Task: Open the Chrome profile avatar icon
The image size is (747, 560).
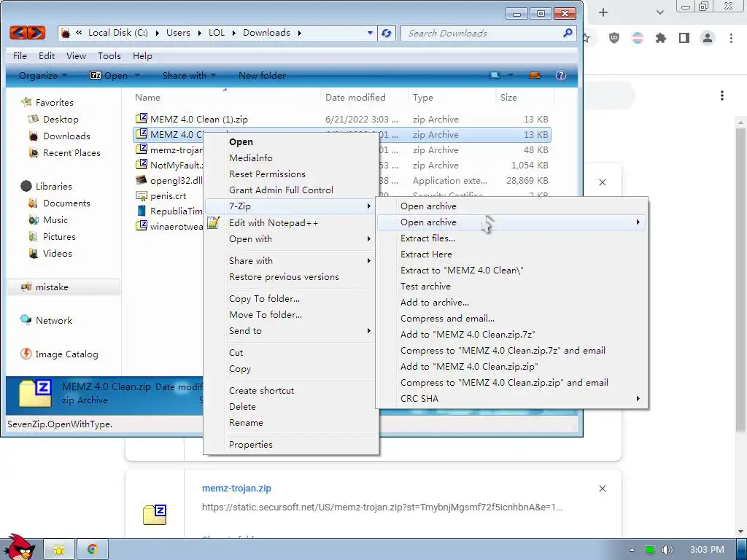Action: (x=708, y=38)
